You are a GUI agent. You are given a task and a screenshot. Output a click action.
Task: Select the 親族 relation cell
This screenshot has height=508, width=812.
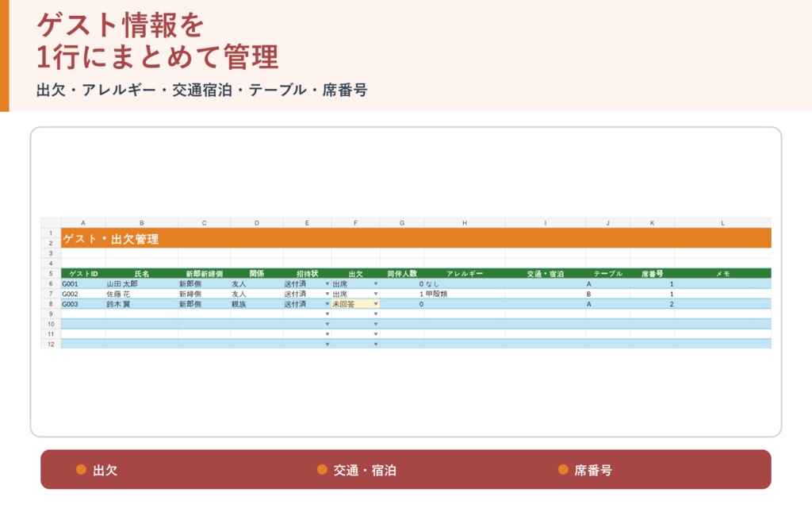(256, 304)
